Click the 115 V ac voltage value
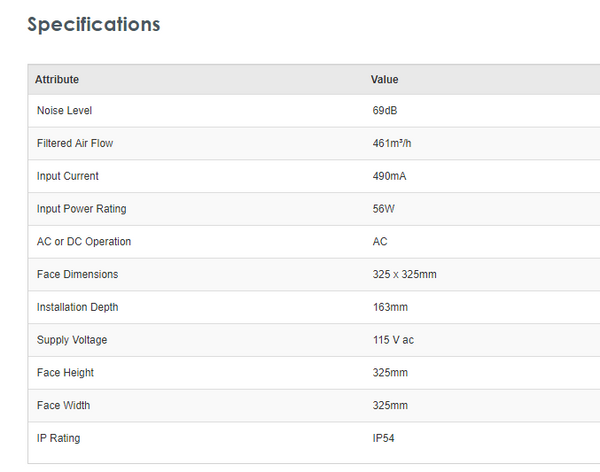The height and width of the screenshot is (472, 600). 393,340
